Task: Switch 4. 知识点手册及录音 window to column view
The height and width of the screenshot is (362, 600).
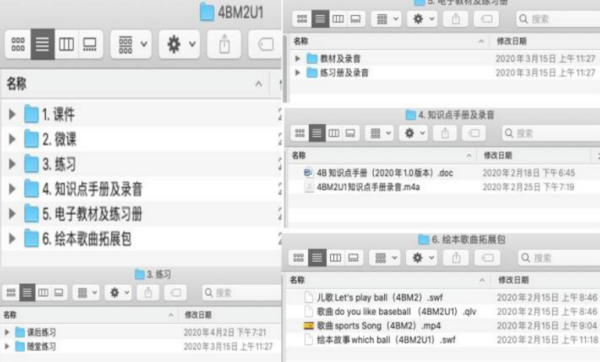Action: point(334,134)
